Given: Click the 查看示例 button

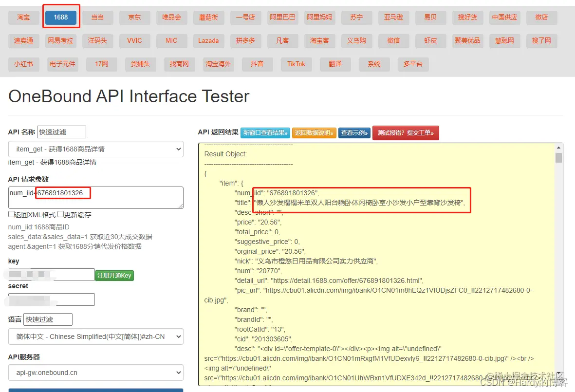Looking at the screenshot, I should [x=354, y=133].
